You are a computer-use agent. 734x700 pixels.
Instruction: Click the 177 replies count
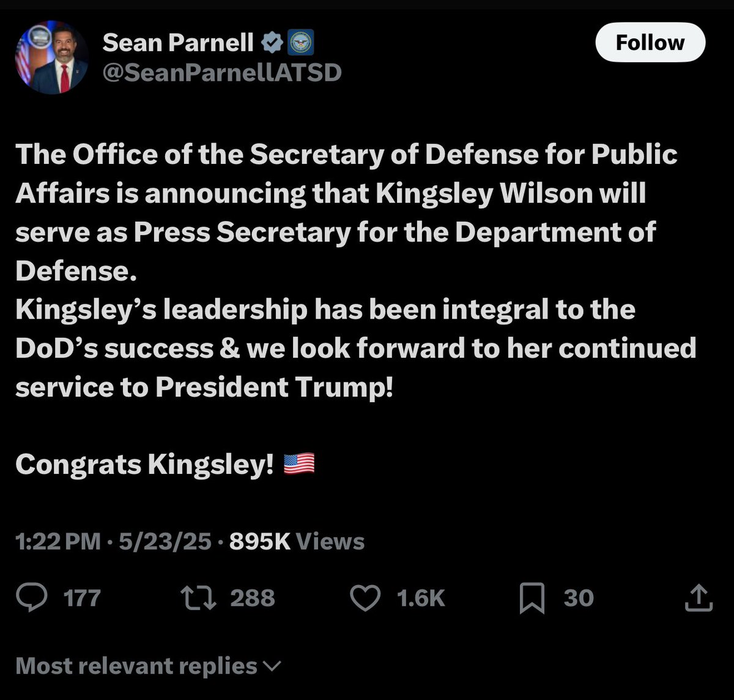(82, 597)
